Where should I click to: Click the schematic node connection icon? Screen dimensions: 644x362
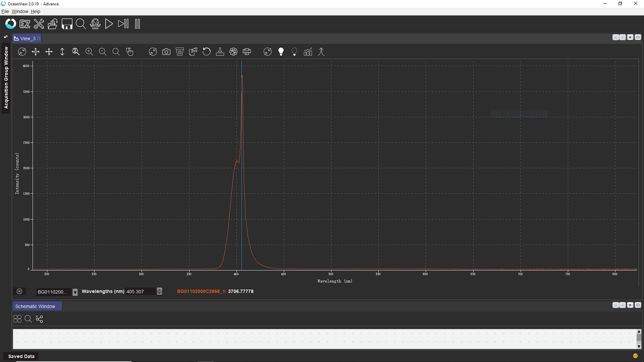point(39,319)
